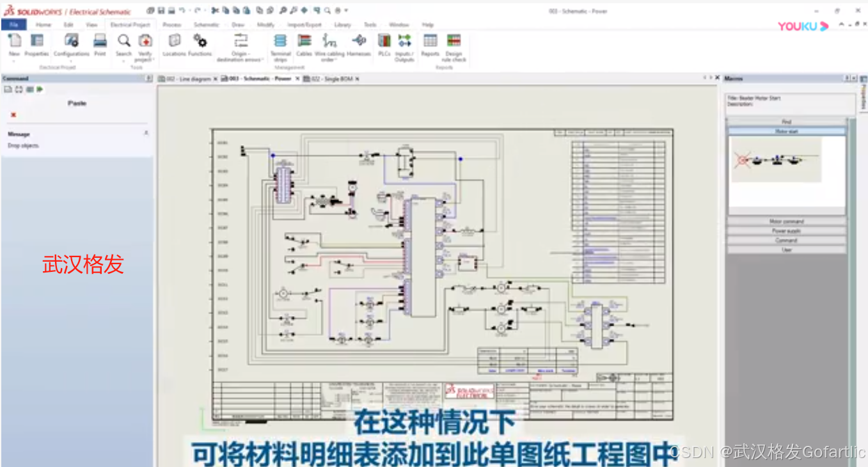Expand the Power supply macro group
This screenshot has height=467, width=868.
pos(786,230)
